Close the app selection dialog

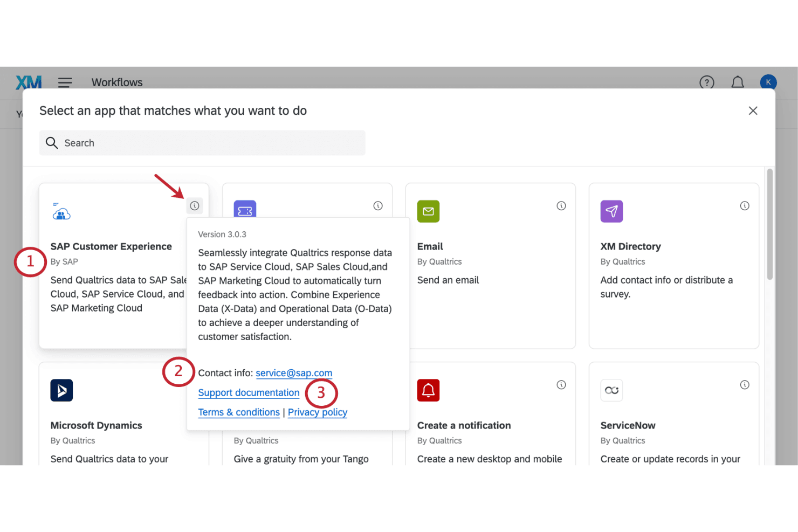click(753, 110)
